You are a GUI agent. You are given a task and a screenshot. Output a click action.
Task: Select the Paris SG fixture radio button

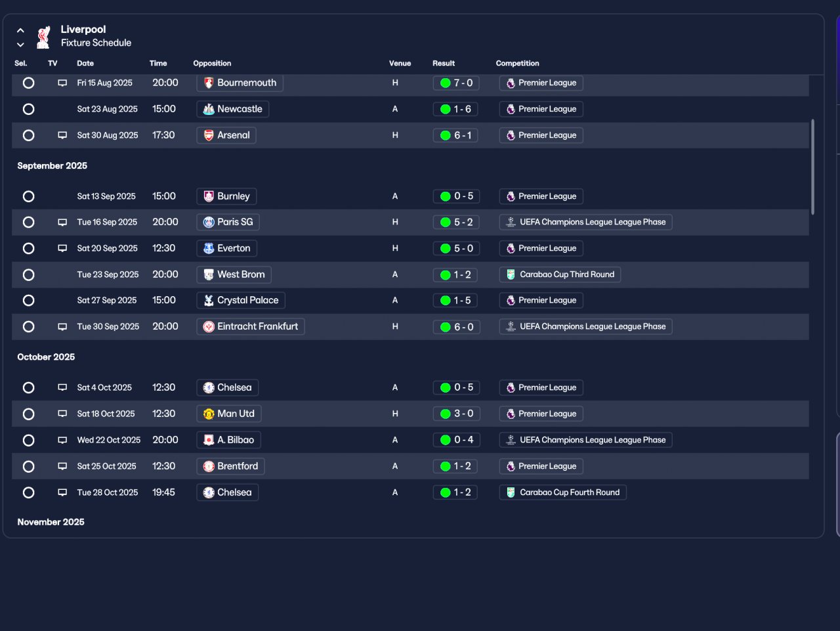point(28,222)
